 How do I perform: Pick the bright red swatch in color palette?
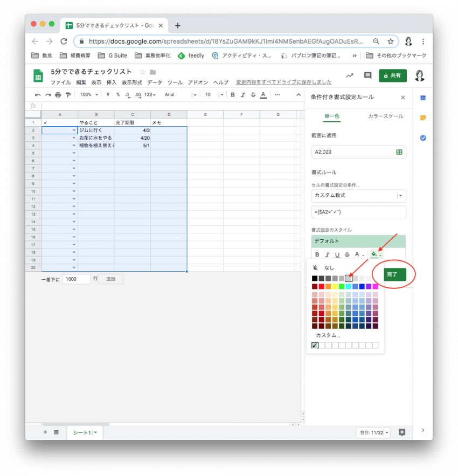coord(322,286)
